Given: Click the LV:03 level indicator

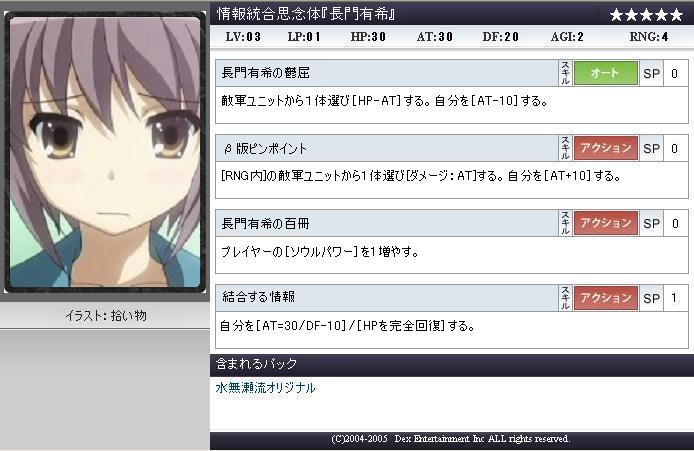Looking at the screenshot, I should coord(243,37).
